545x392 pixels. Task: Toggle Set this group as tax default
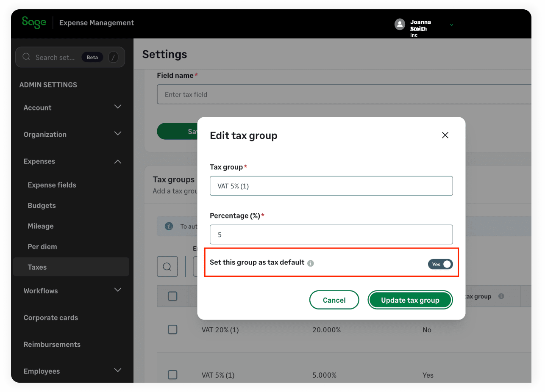coord(440,264)
